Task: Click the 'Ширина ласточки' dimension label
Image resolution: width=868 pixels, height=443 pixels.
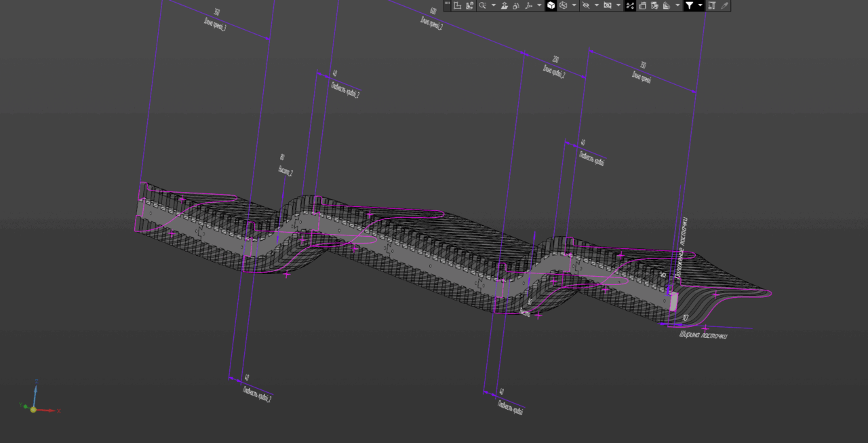Action: [703, 334]
